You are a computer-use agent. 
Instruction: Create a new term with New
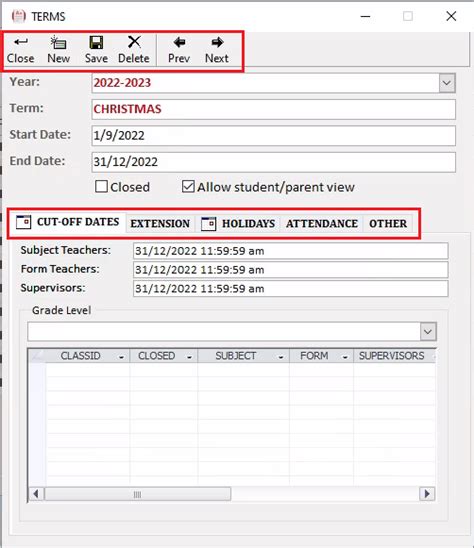[58, 51]
